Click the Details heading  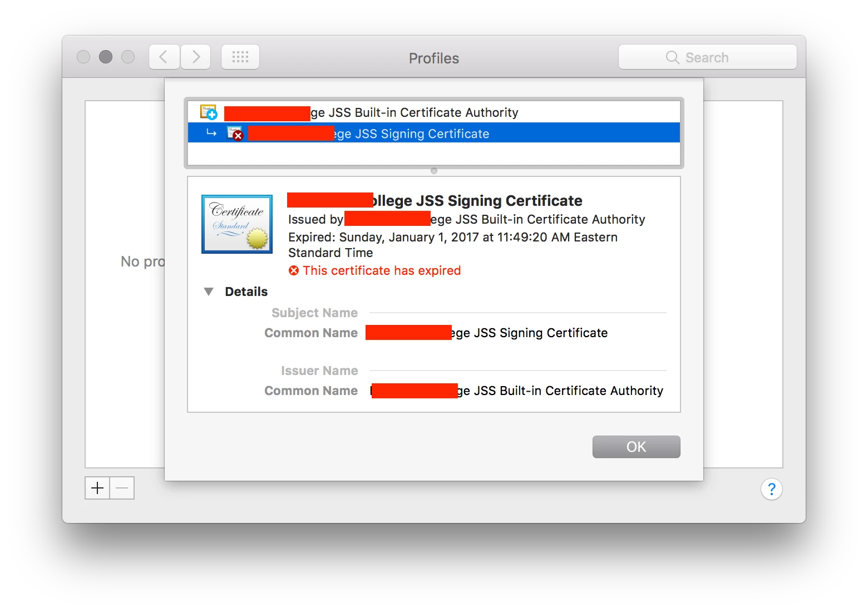pos(246,292)
